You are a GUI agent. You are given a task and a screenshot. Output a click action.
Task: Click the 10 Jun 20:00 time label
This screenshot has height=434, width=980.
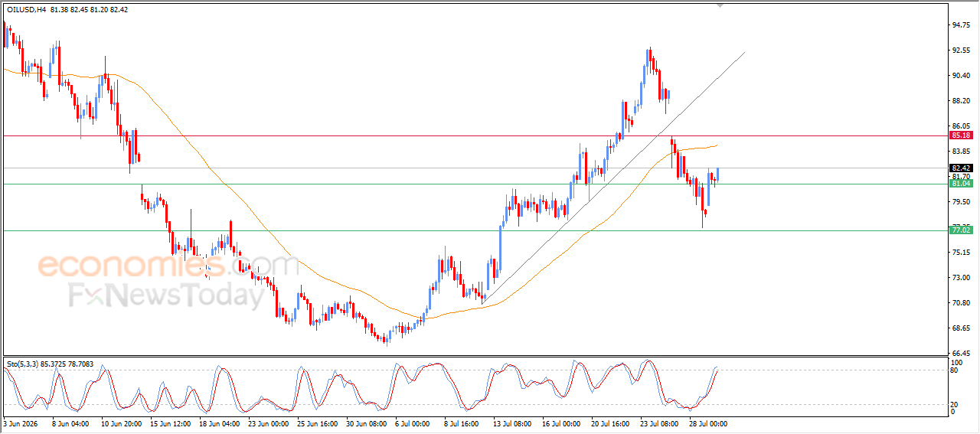point(121,423)
